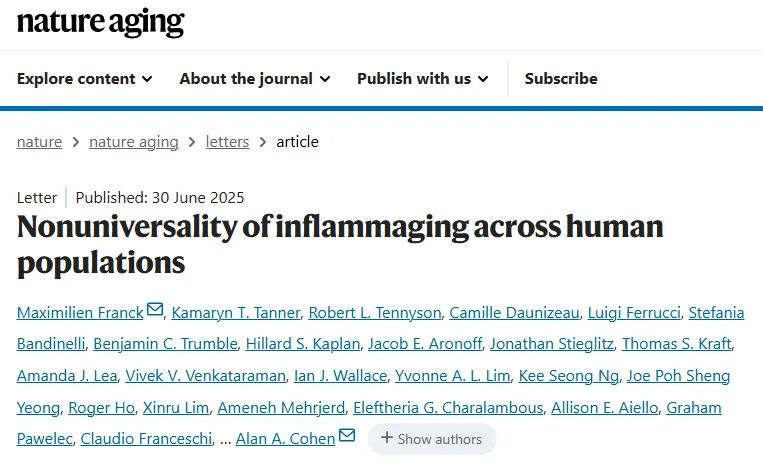The width and height of the screenshot is (763, 462).
Task: Click envelope icon beside Alan A. Cohen
Action: coord(347,435)
